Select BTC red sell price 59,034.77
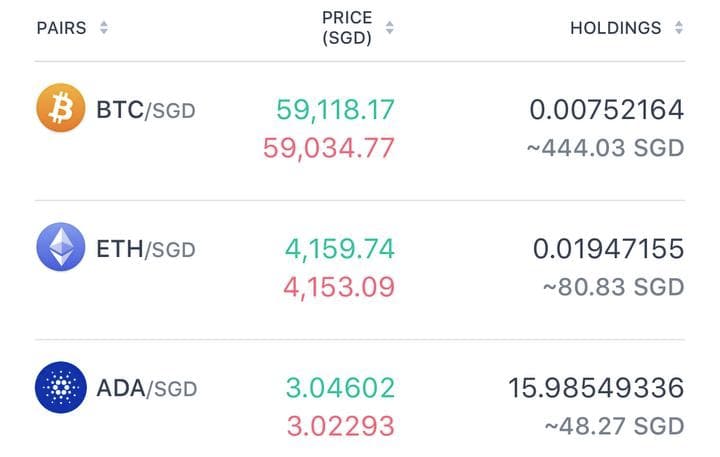Image resolution: width=720 pixels, height=457 pixels. [x=329, y=148]
